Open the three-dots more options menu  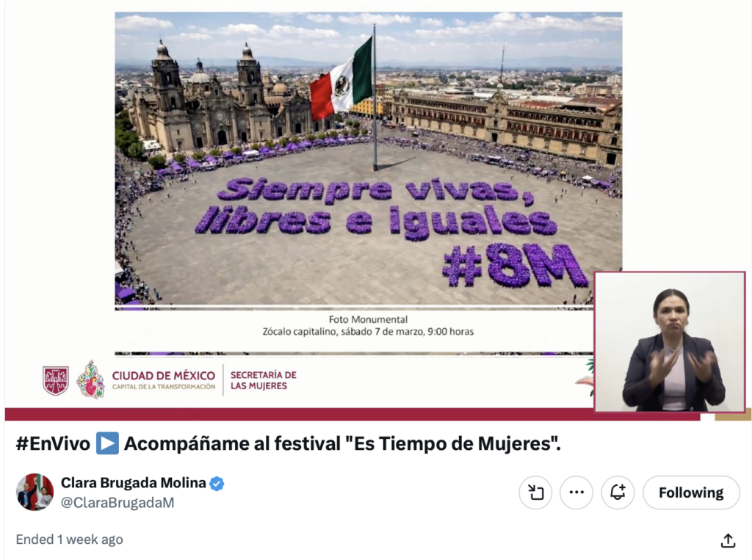click(x=576, y=492)
